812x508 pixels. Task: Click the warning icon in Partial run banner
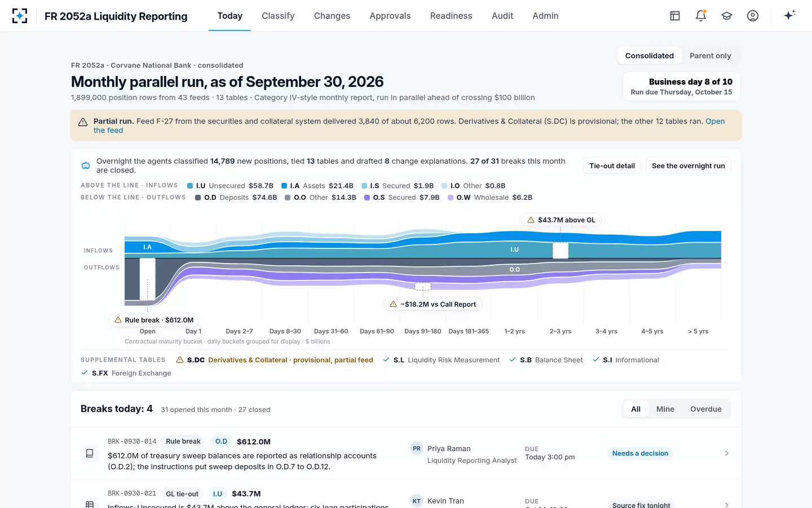83,122
